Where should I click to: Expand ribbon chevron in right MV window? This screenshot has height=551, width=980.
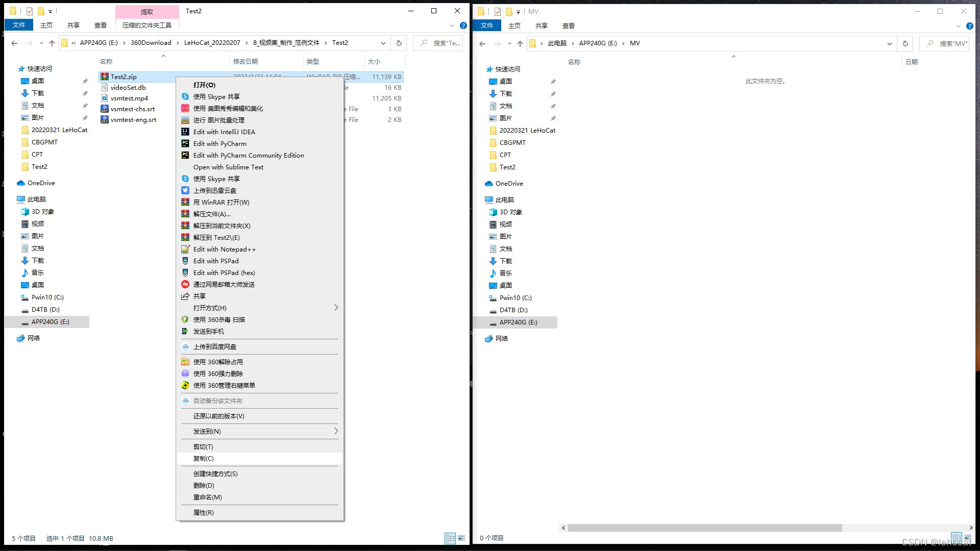pos(958,26)
